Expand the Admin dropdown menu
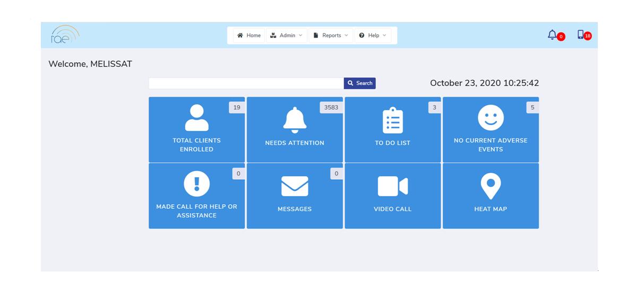The image size is (644, 289). click(x=287, y=36)
